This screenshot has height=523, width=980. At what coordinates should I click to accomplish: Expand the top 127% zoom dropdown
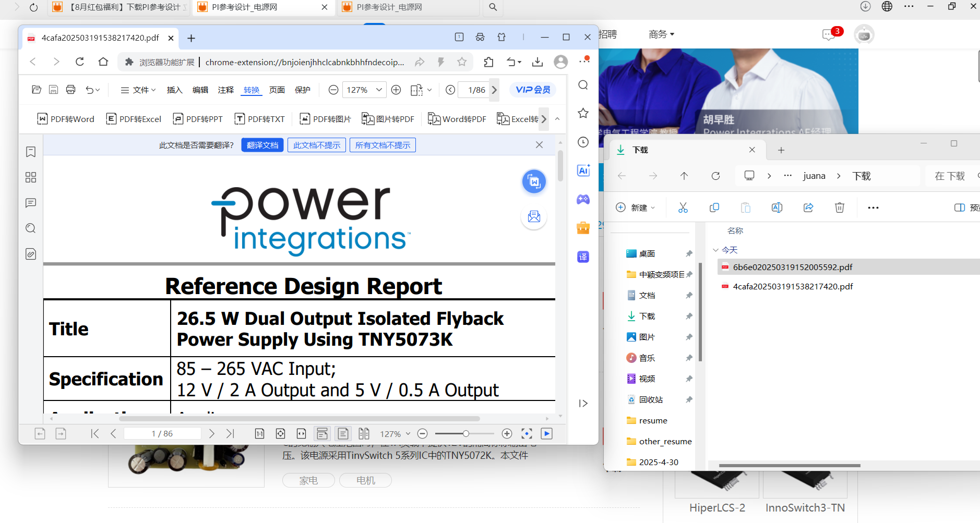pyautogui.click(x=379, y=90)
